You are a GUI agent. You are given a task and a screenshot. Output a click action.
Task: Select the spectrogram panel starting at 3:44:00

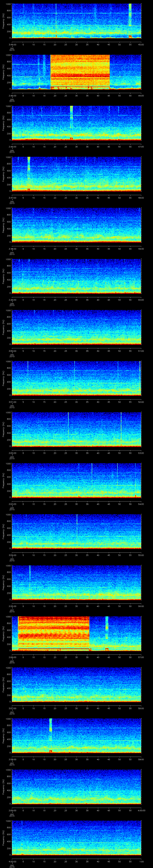coord(77,21)
